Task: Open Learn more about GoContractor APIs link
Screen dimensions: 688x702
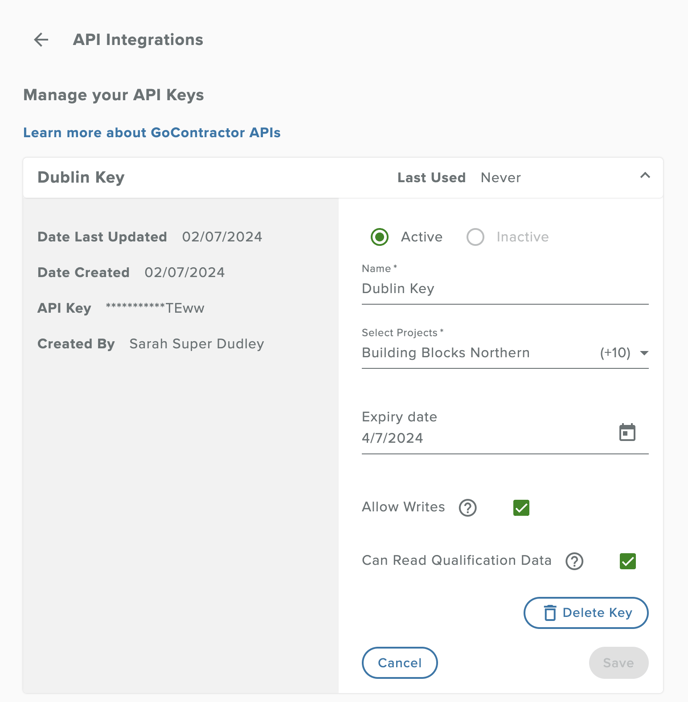Action: (152, 133)
